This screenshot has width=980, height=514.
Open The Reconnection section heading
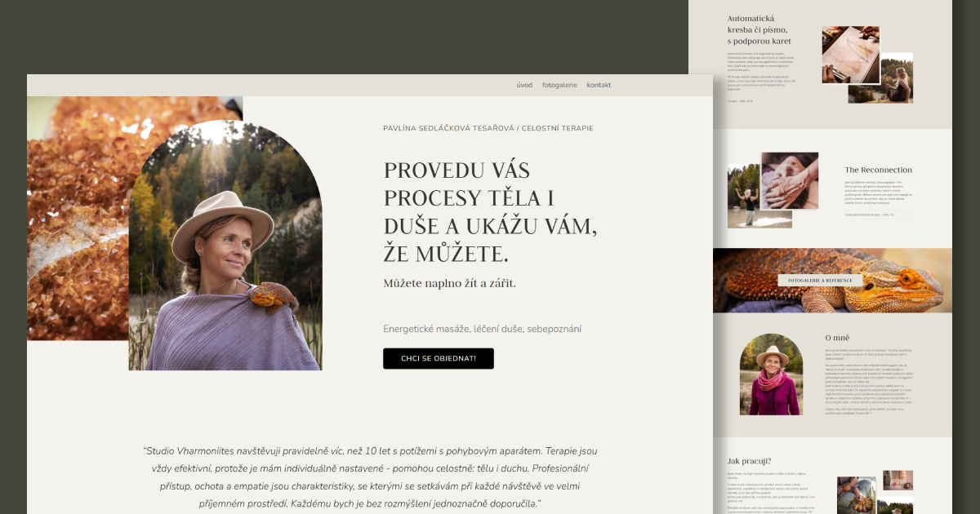pyautogui.click(x=878, y=170)
